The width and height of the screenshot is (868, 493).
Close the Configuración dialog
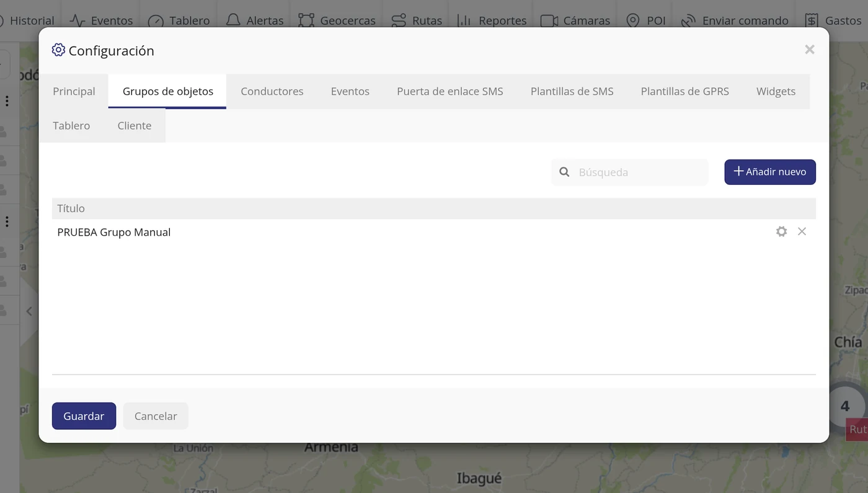[x=810, y=50]
